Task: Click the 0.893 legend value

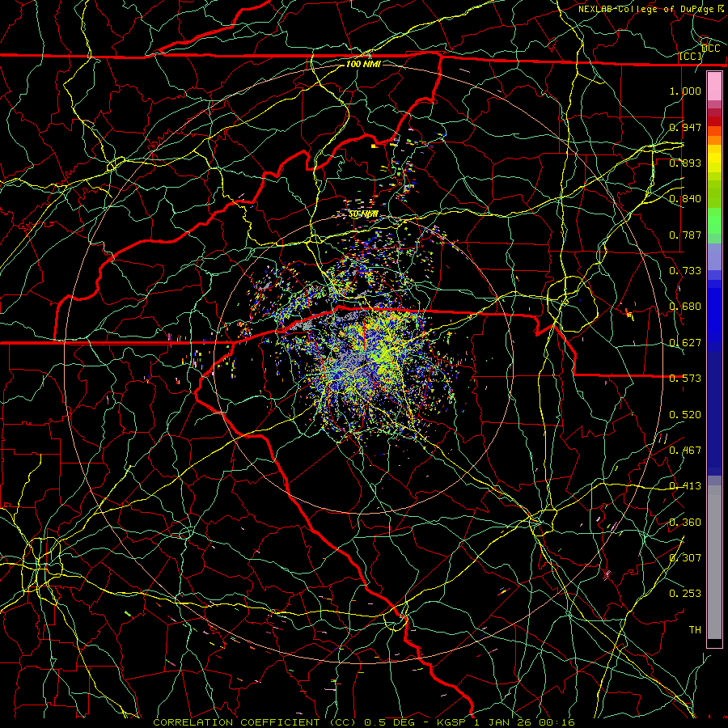Action: click(685, 163)
